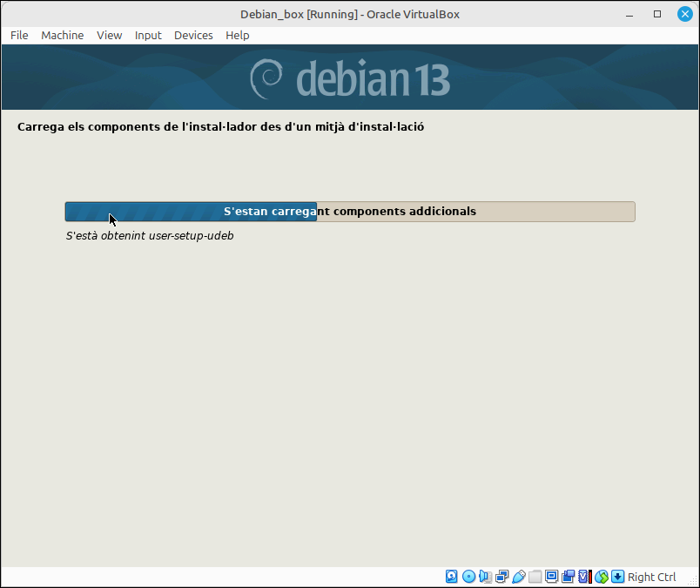Open the CPU virtualization status icon

pyautogui.click(x=584, y=577)
